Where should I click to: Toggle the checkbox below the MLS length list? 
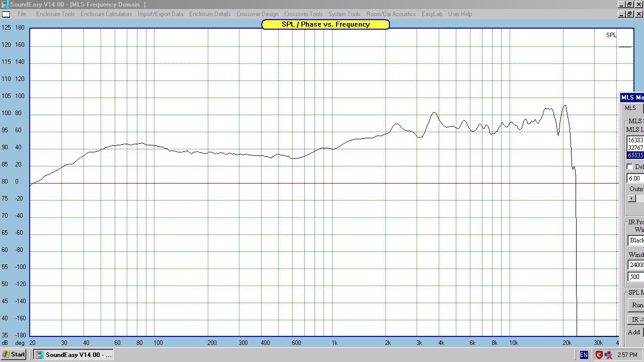click(x=629, y=167)
